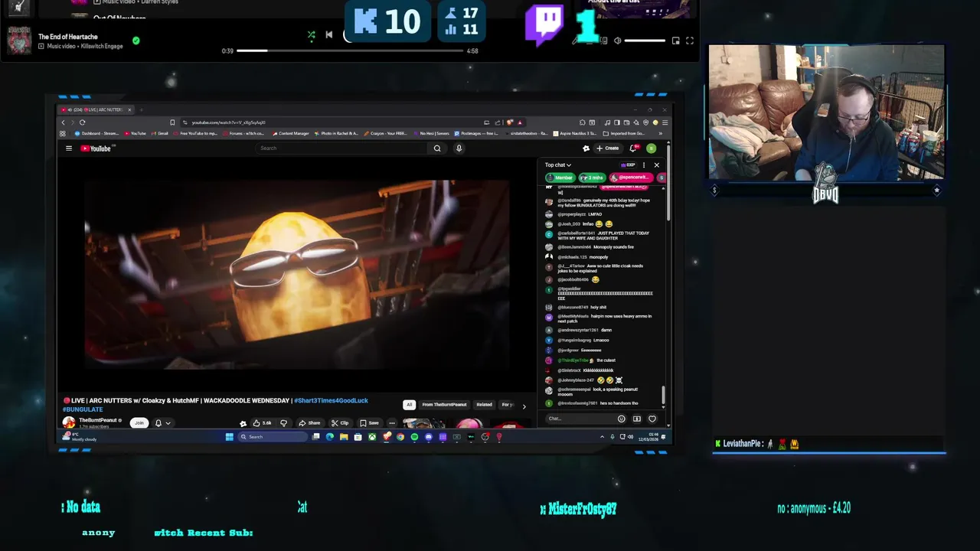
Task: Open YouTube Create button
Action: pos(608,148)
